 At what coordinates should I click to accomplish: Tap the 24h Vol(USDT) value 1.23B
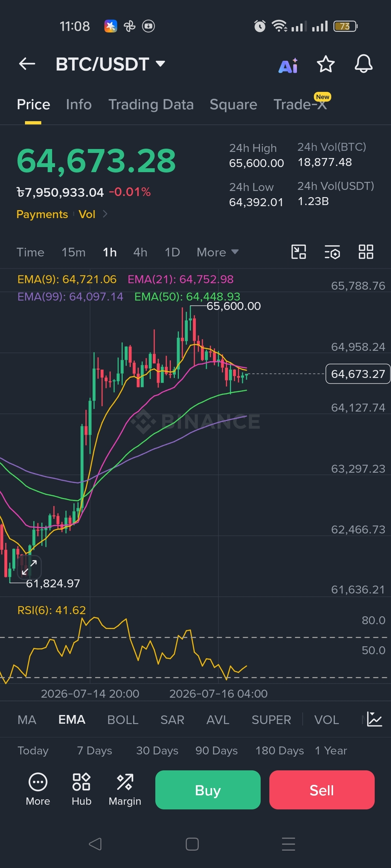click(313, 201)
